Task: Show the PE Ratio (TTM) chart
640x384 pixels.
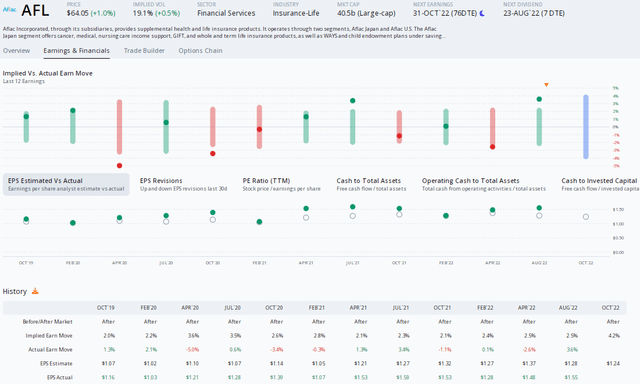Action: pos(281,184)
